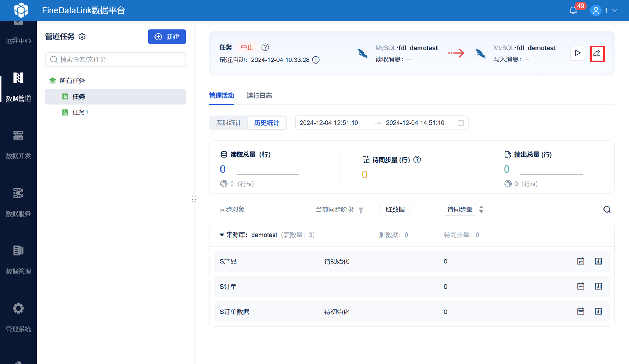
Task: Open the calendar icon in the date range
Action: (461, 123)
